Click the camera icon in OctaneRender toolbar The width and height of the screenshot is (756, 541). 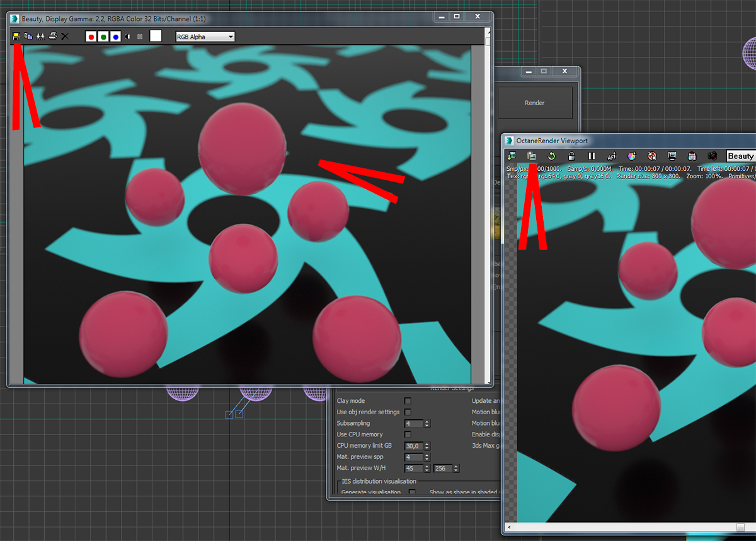(713, 156)
